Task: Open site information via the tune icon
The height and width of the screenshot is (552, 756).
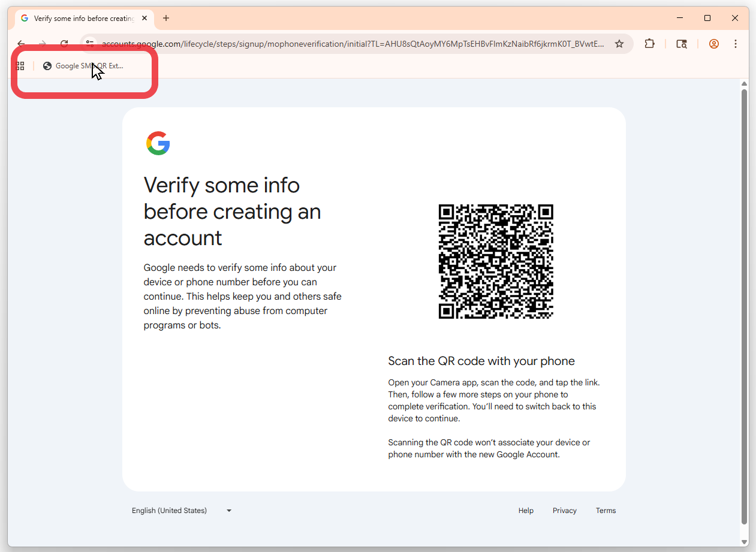Action: pos(90,44)
